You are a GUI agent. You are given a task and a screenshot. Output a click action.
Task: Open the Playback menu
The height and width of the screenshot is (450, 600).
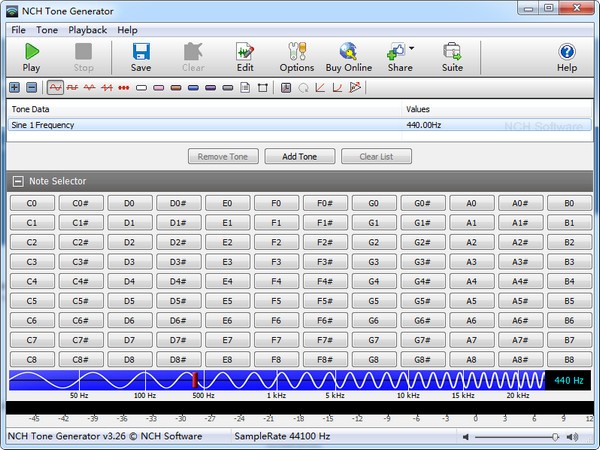(87, 30)
